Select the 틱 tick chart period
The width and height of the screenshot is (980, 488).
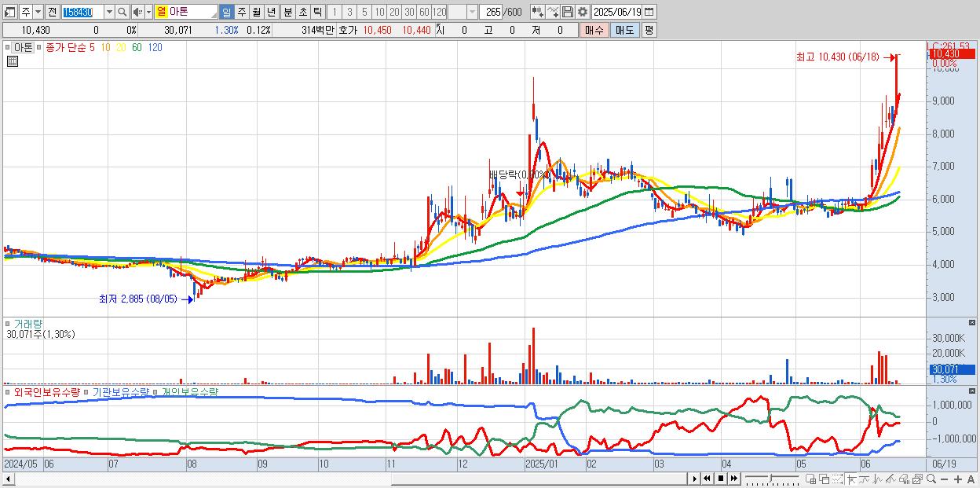click(317, 12)
